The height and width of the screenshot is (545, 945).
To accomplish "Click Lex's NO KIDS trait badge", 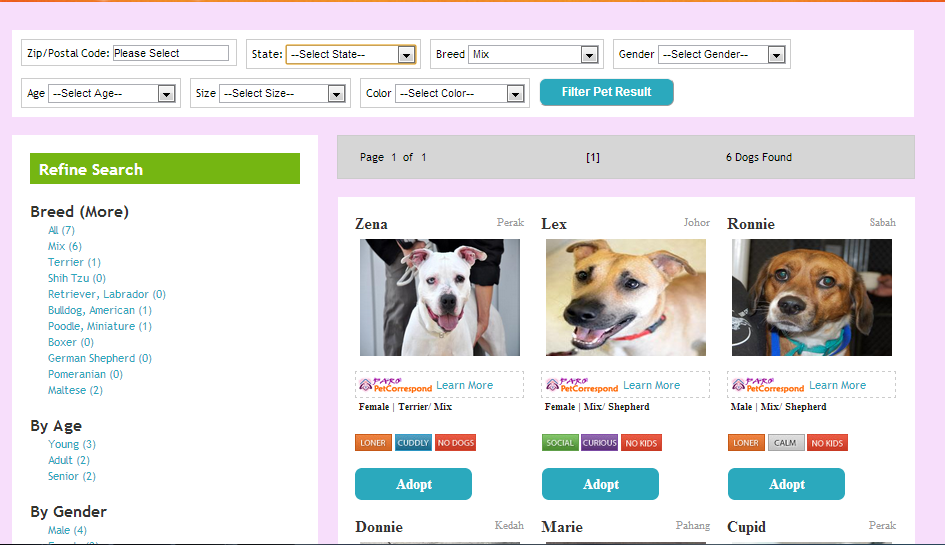I will [x=641, y=443].
